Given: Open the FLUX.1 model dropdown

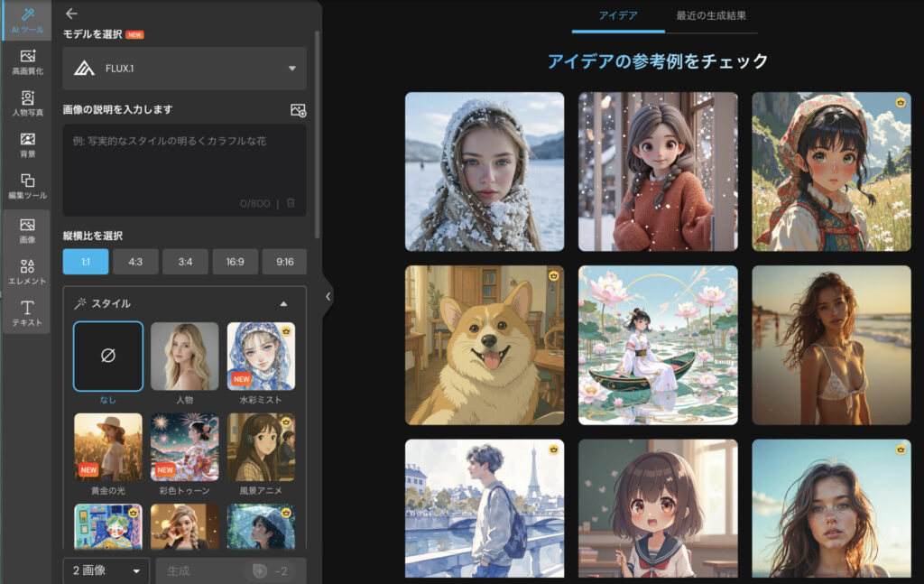Looking at the screenshot, I should pyautogui.click(x=185, y=69).
